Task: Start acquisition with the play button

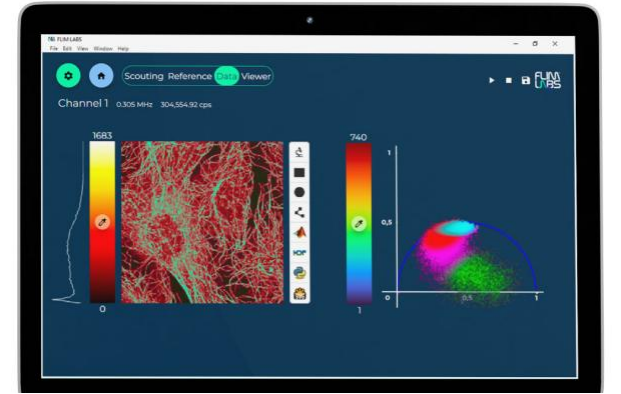Action: tap(491, 80)
